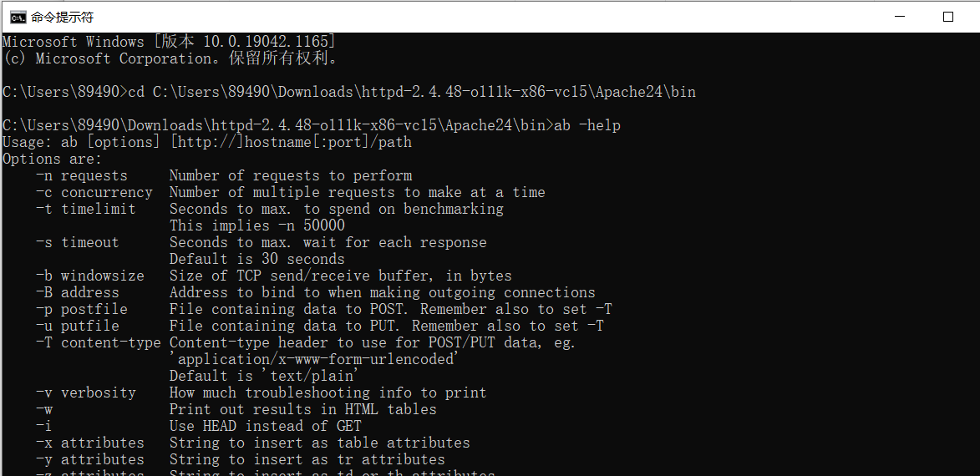Screen dimensions: 980x476
Task: Click the '-n requests' option text
Action: coord(81,175)
